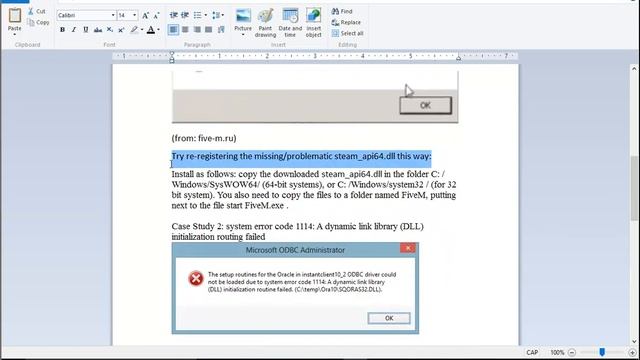Click the red error icon in the ODBC image
The image size is (640, 360).
click(196, 278)
